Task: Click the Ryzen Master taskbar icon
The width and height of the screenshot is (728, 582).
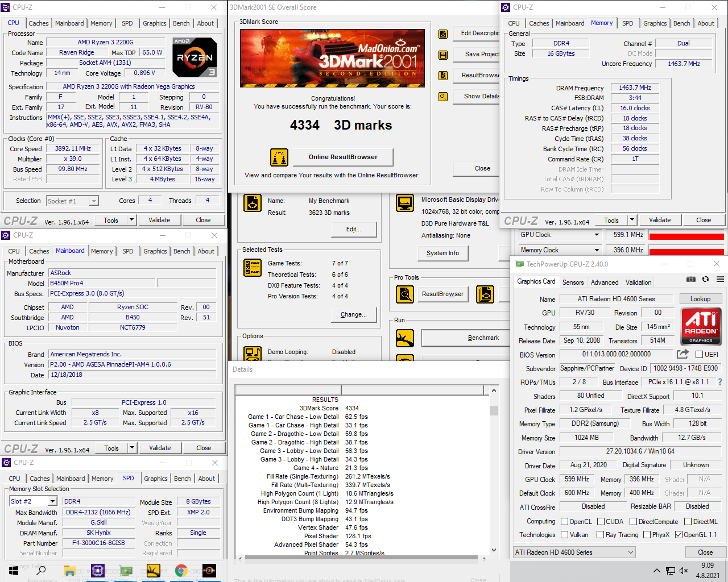Action: pos(209,571)
